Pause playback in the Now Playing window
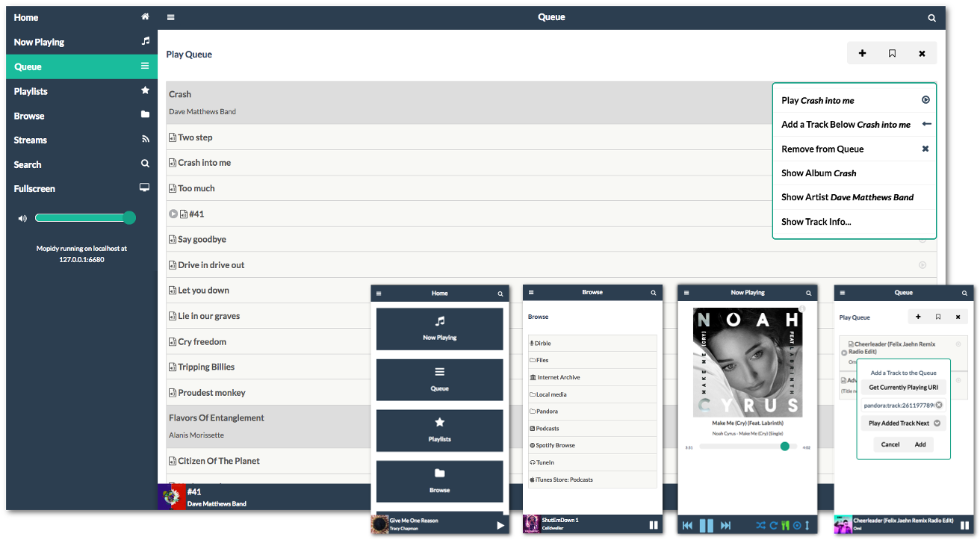Viewport: 980px width, 540px height. point(706,525)
